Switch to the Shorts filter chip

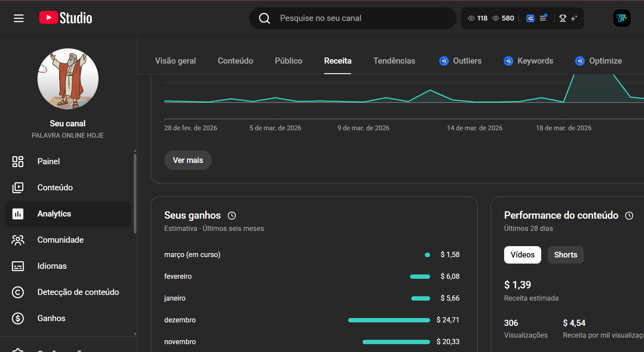[565, 255]
